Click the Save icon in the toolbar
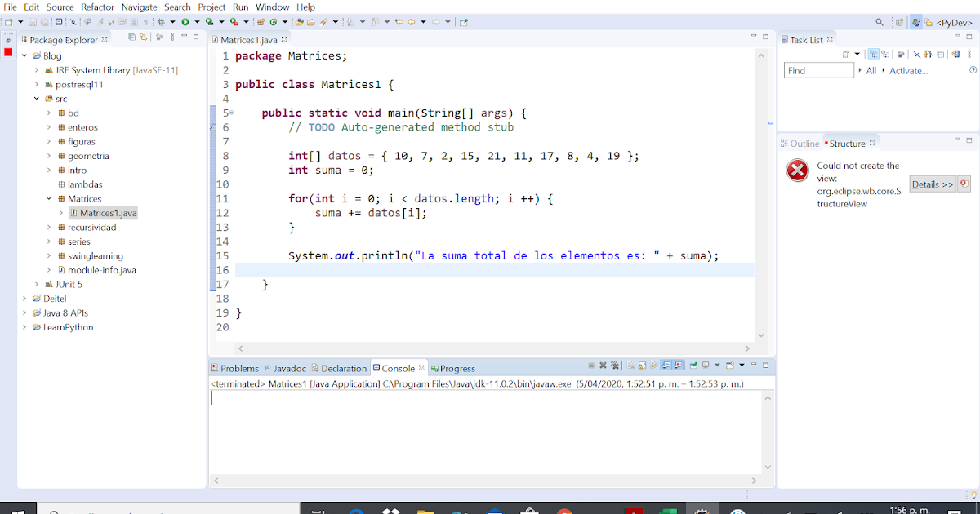This screenshot has height=514, width=980. tap(32, 22)
